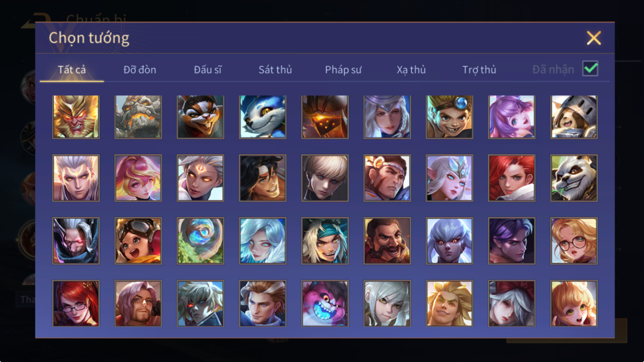
Task: Pick the lava rock golem hero
Action: 138,117
